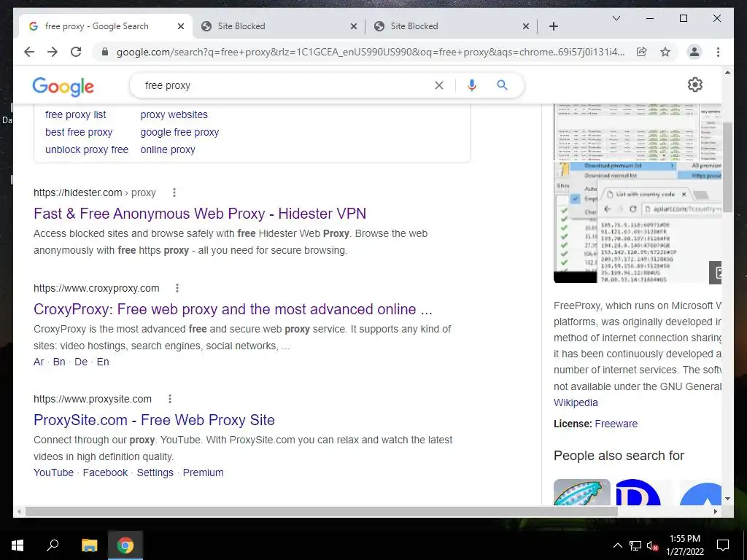Open the ProxySite Facebook sitelink
The width and height of the screenshot is (747, 560).
pyautogui.click(x=105, y=472)
